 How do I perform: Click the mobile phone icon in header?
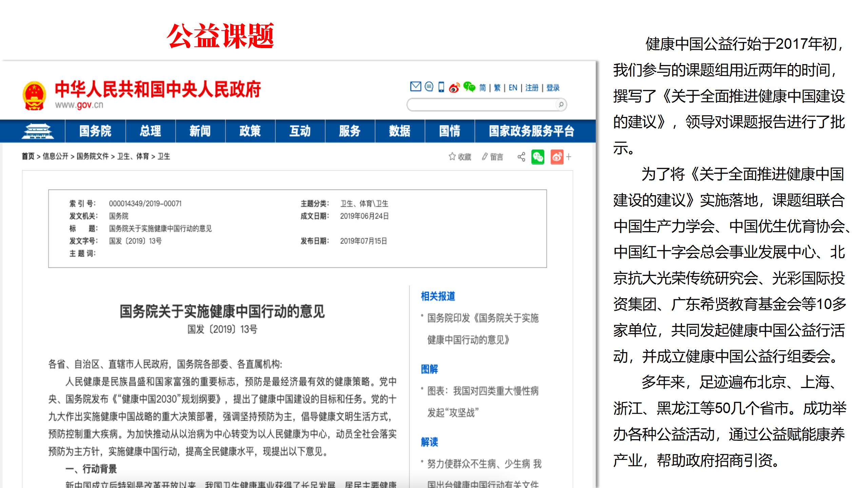pos(441,87)
